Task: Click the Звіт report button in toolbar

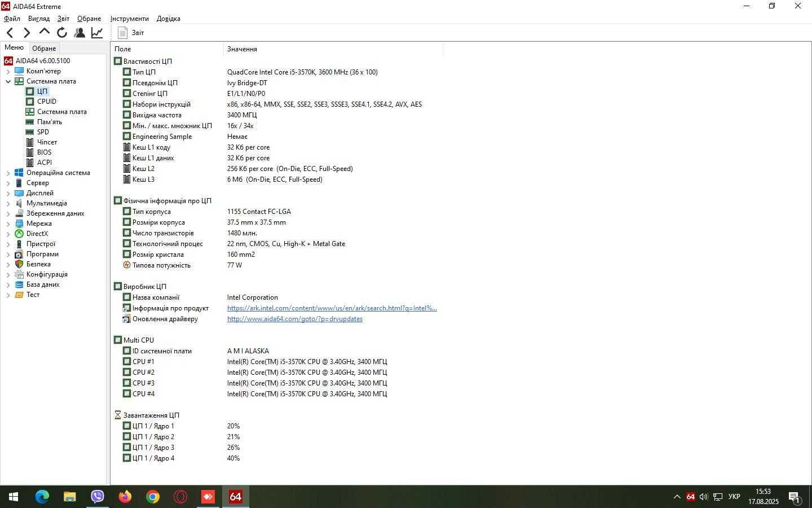Action: point(131,33)
